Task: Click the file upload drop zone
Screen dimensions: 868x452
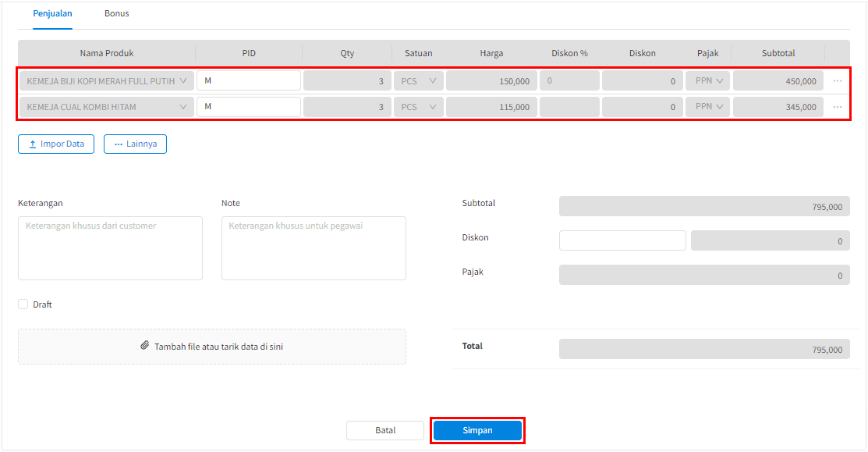Action: [x=212, y=347]
